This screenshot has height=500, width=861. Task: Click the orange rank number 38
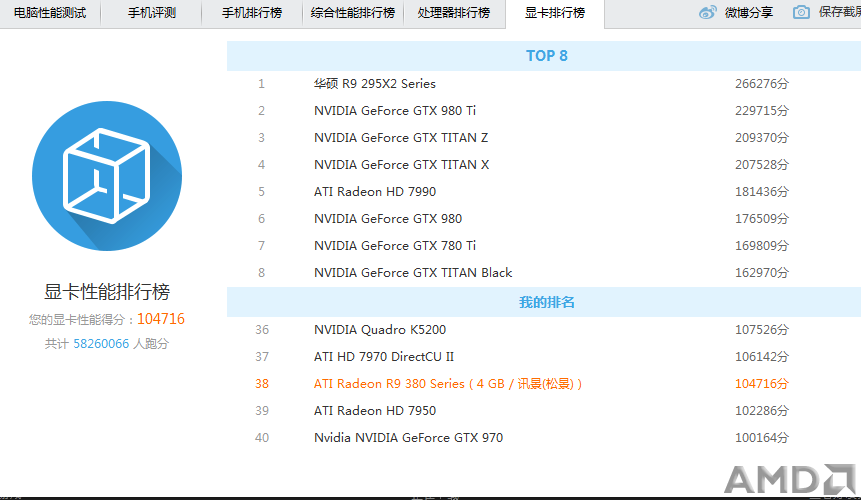click(262, 384)
